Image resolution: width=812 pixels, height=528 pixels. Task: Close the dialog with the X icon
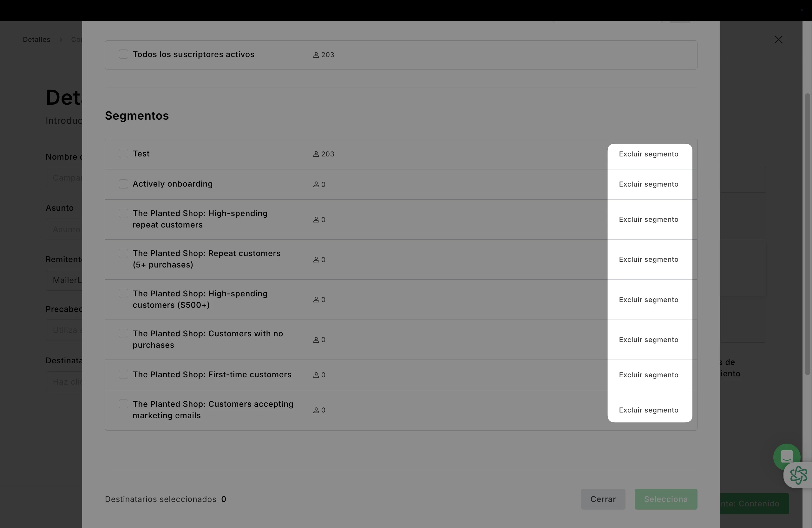pyautogui.click(x=778, y=40)
